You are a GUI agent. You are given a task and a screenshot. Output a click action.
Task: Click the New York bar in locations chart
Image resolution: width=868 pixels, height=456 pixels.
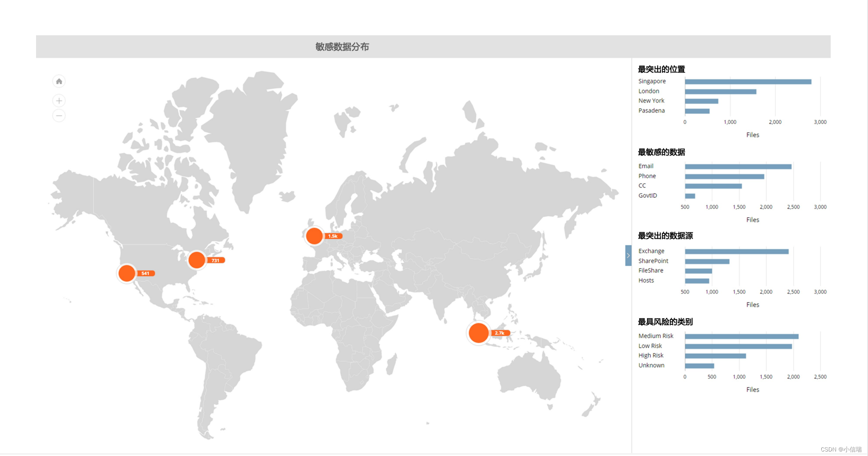pos(702,101)
